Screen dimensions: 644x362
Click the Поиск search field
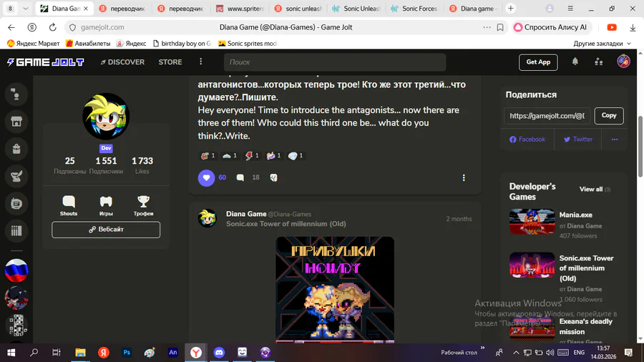pyautogui.click(x=335, y=62)
